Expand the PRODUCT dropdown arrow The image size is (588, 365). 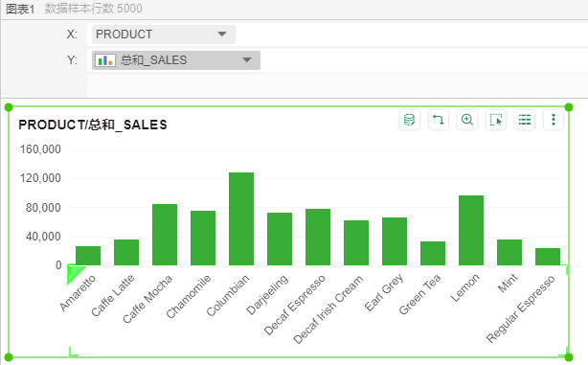click(x=222, y=34)
